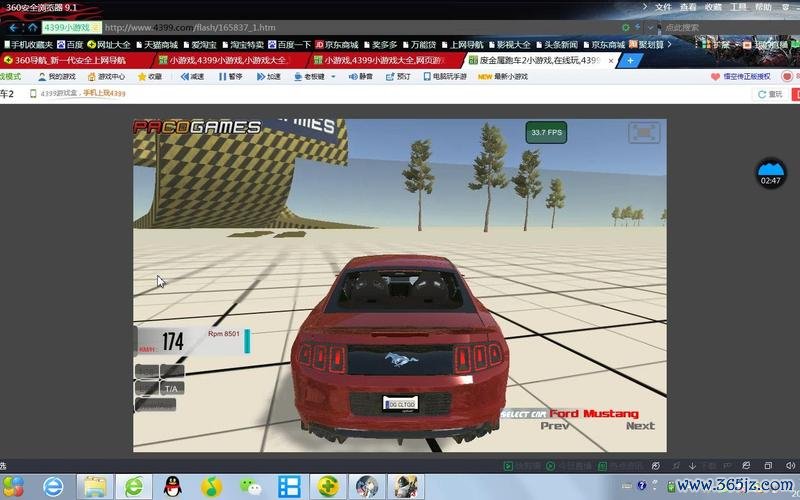800x500 pixels.
Task: Toggle 静音 mute in game toolbar
Action: click(x=360, y=76)
